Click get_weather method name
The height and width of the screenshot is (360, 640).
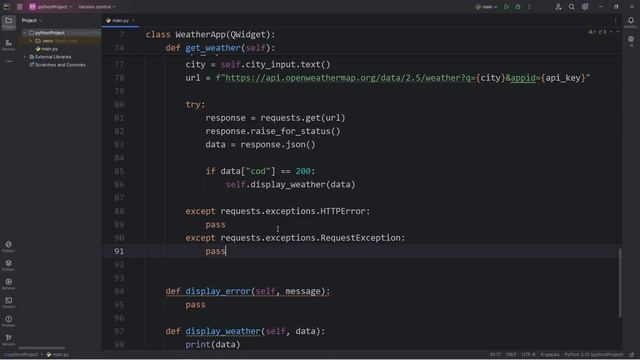[x=213, y=48]
